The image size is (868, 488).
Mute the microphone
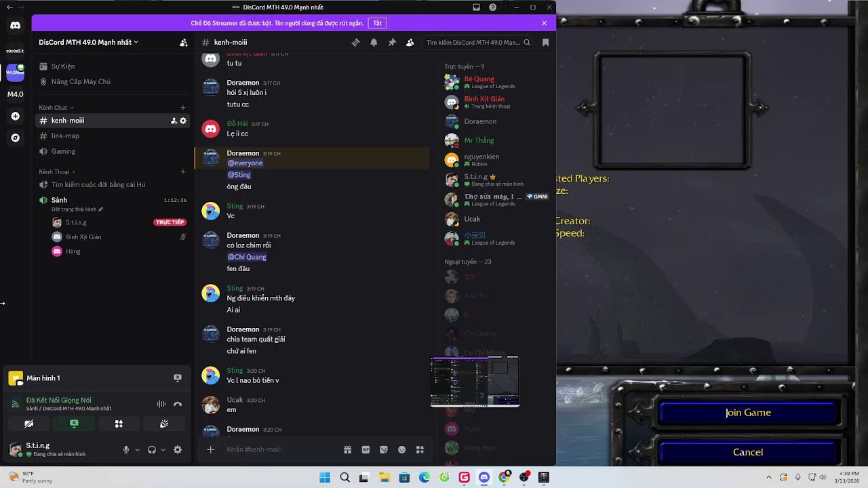[x=126, y=449]
